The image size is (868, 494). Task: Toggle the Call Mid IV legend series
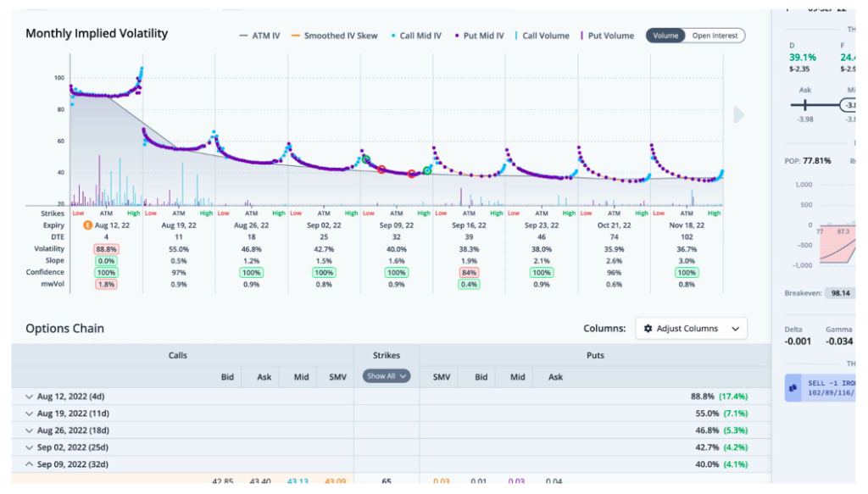coord(416,36)
